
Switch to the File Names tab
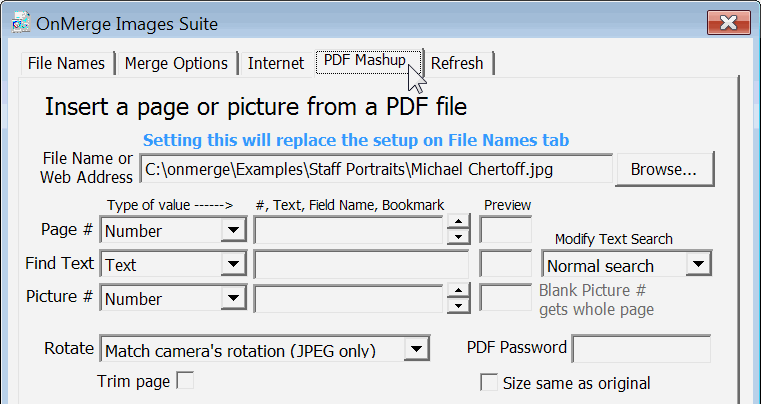tap(66, 63)
